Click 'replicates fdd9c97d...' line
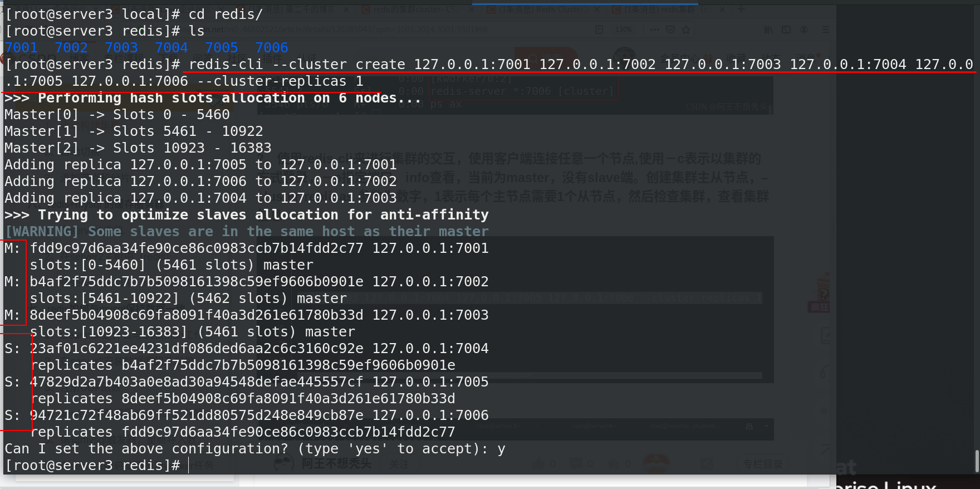Screen dimensions: 980x489 point(242,432)
